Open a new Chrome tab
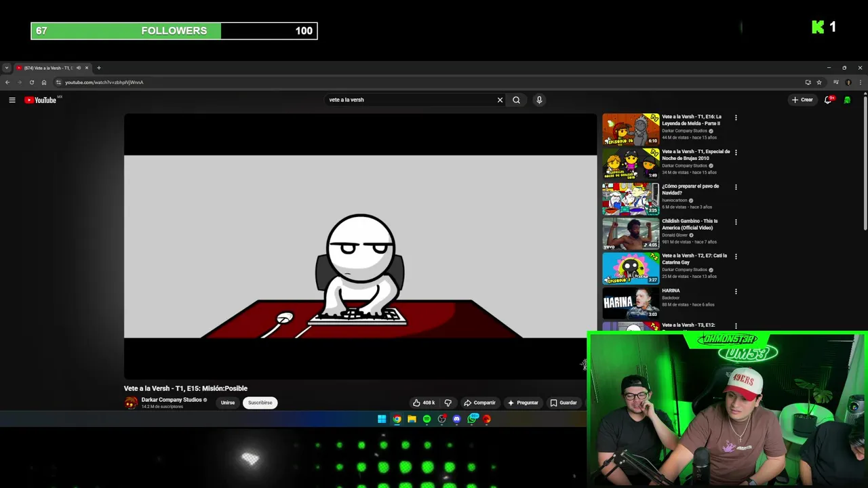 [98, 68]
